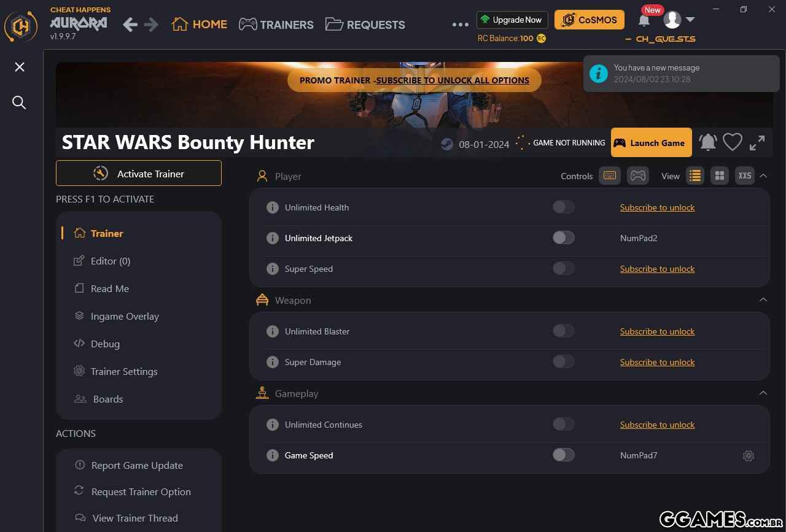Select the XXS compact view icon
The image size is (786, 532).
pos(745,175)
